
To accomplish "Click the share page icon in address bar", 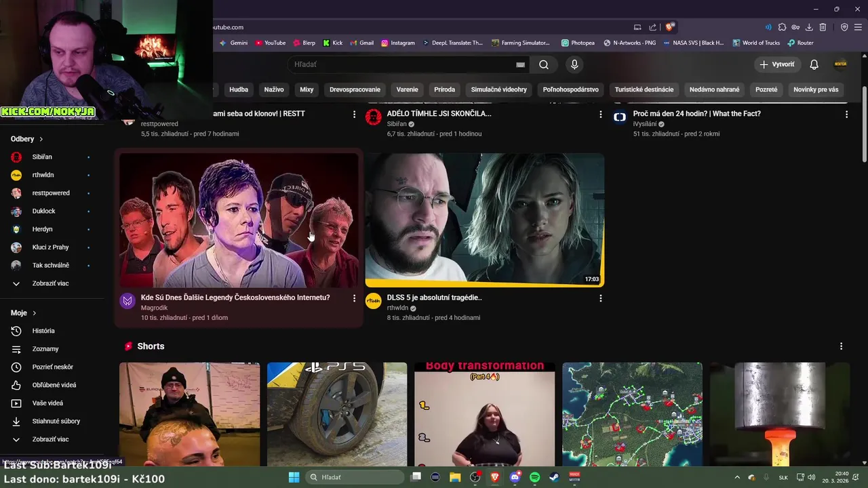I will (x=652, y=27).
